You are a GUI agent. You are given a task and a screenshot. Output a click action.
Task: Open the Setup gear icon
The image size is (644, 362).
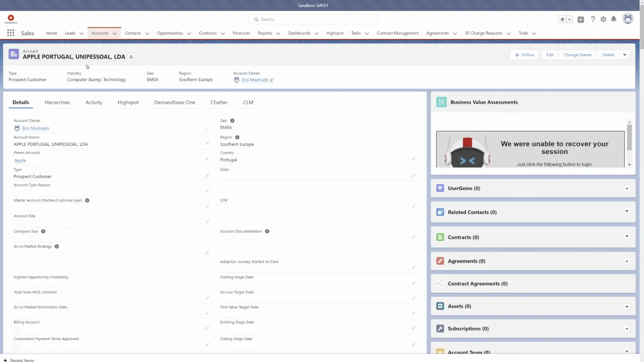click(x=603, y=19)
